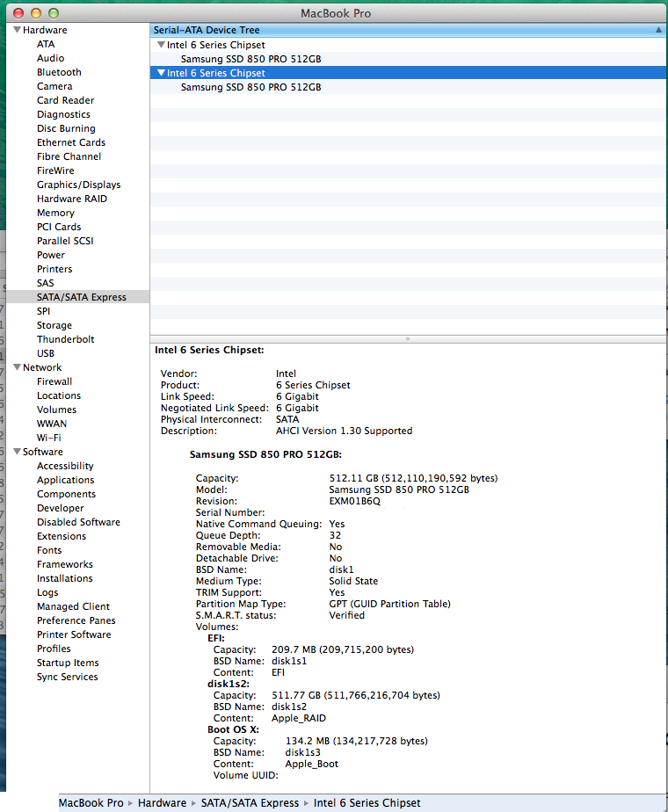
Task: Select Bluetooth hardware entry
Action: [x=59, y=72]
